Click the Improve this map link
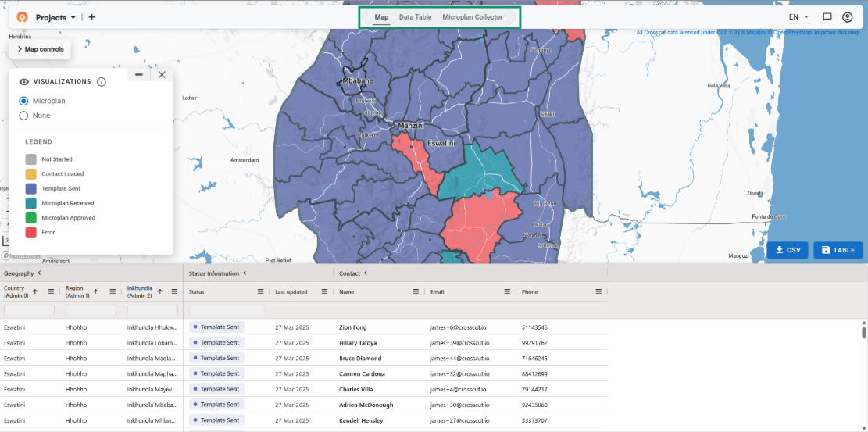The image size is (868, 432). 838,32
